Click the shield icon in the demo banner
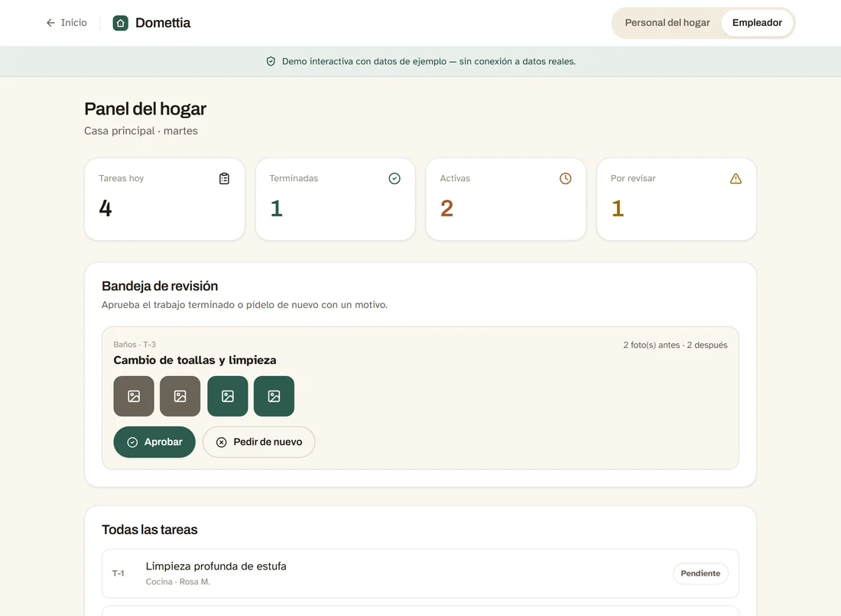 [271, 61]
